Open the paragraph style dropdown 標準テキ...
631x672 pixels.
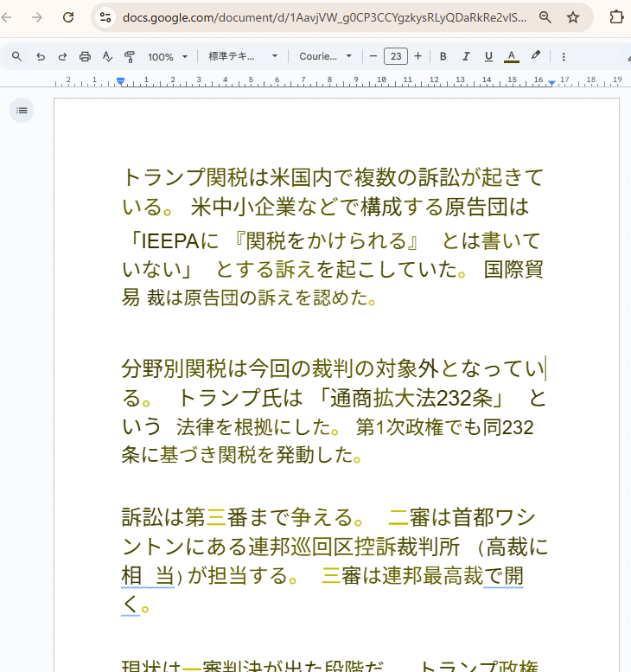(243, 56)
